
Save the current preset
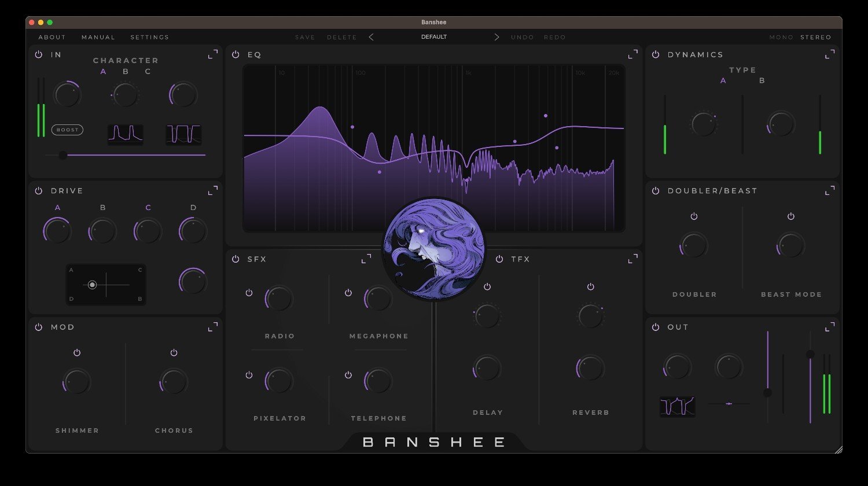coord(305,36)
